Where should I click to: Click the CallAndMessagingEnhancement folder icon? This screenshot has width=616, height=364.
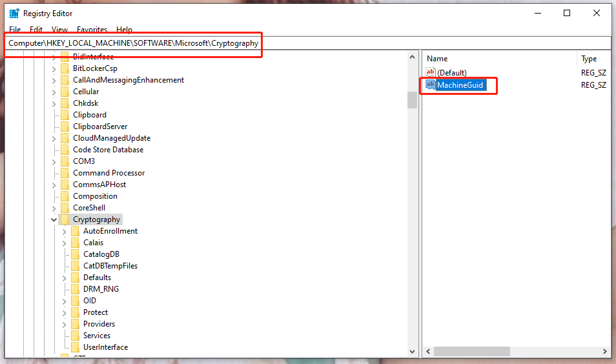[65, 80]
